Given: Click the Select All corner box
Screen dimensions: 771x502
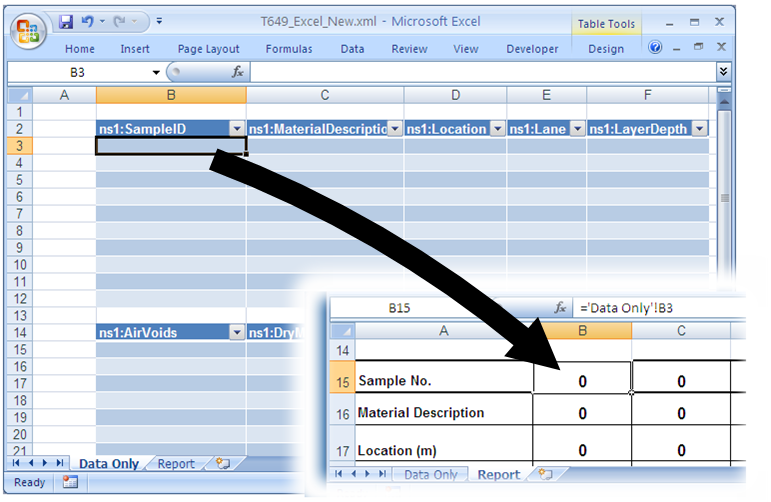Looking at the screenshot, I should (20, 95).
